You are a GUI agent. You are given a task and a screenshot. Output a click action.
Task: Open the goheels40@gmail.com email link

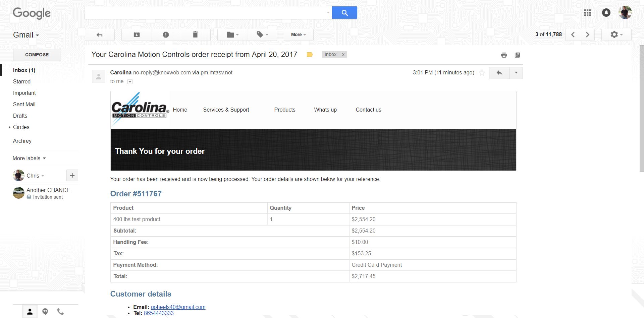coord(178,307)
